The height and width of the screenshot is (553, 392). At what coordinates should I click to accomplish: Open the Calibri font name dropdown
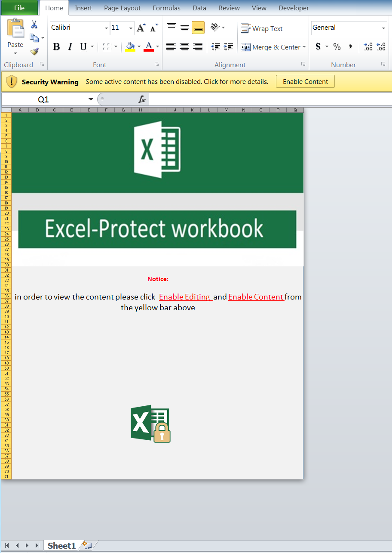[106, 28]
